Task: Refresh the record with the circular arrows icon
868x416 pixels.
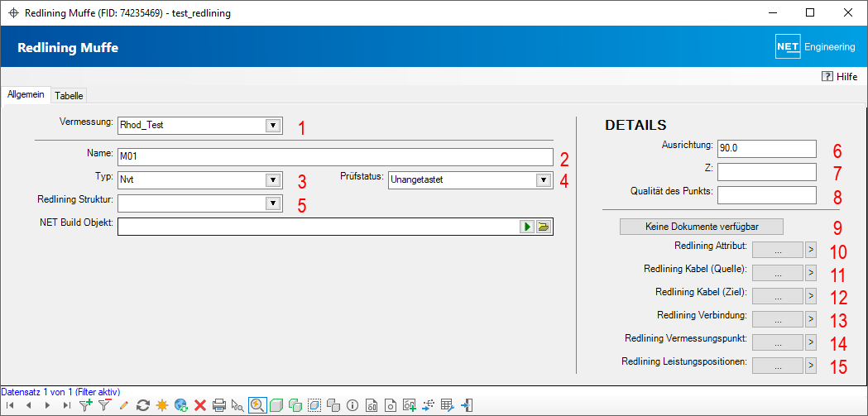Action: coord(143,405)
